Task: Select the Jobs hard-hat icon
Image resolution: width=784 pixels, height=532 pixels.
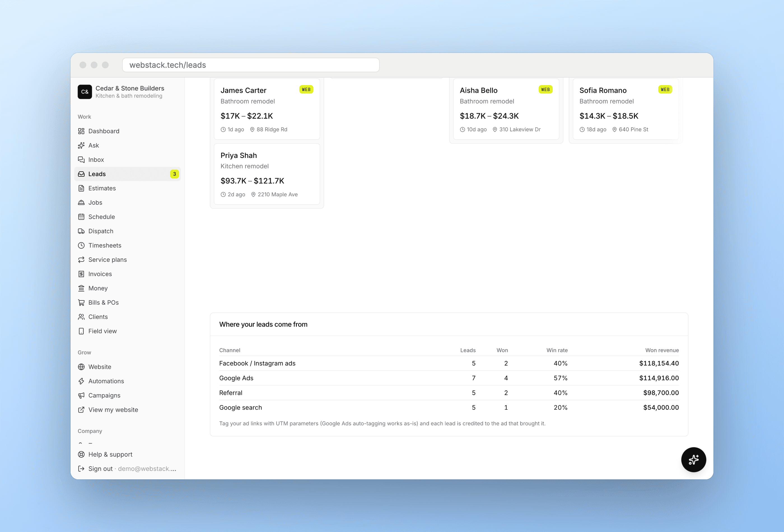Action: pos(81,202)
